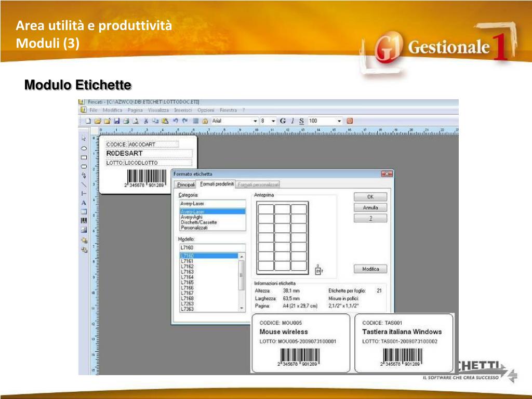Toggle italic with the I button
The width and height of the screenshot is (532, 399).
pos(292,121)
